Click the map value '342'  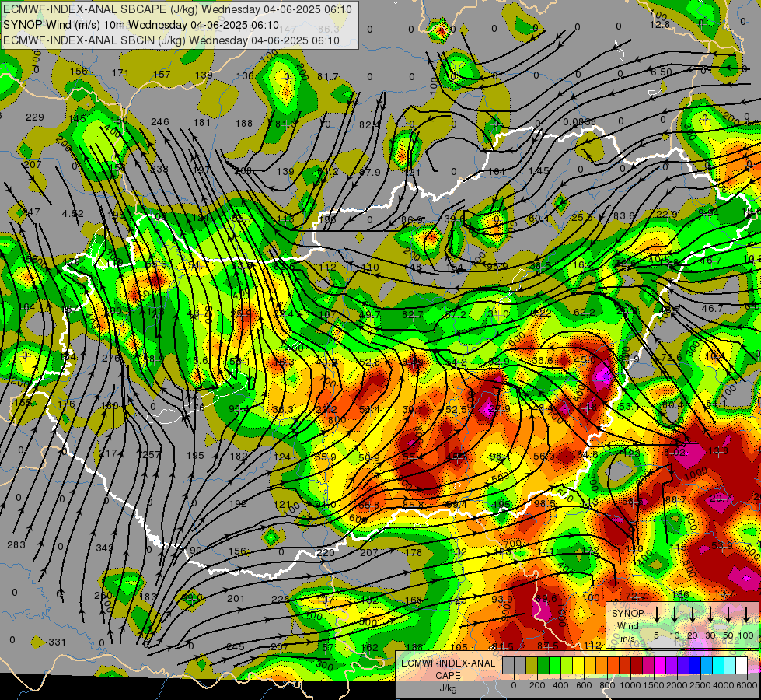[104, 548]
